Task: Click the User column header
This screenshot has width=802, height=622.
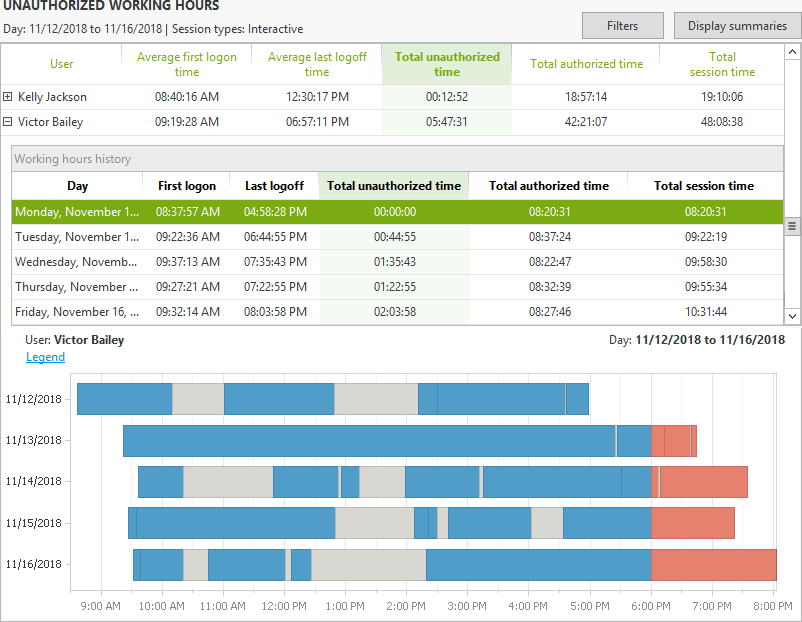Action: tap(62, 64)
